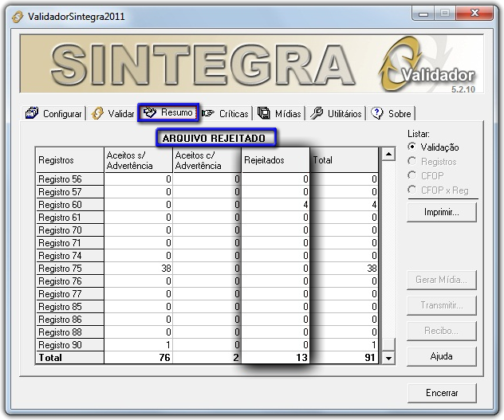Click the table scrollbar up arrow
This screenshot has width=504, height=420.
click(388, 155)
